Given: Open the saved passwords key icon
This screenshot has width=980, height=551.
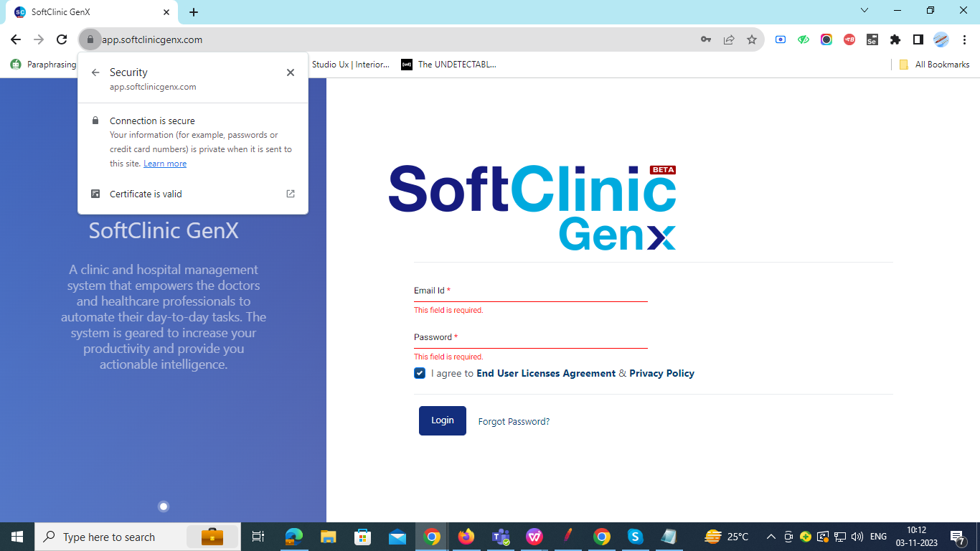Looking at the screenshot, I should click(706, 39).
